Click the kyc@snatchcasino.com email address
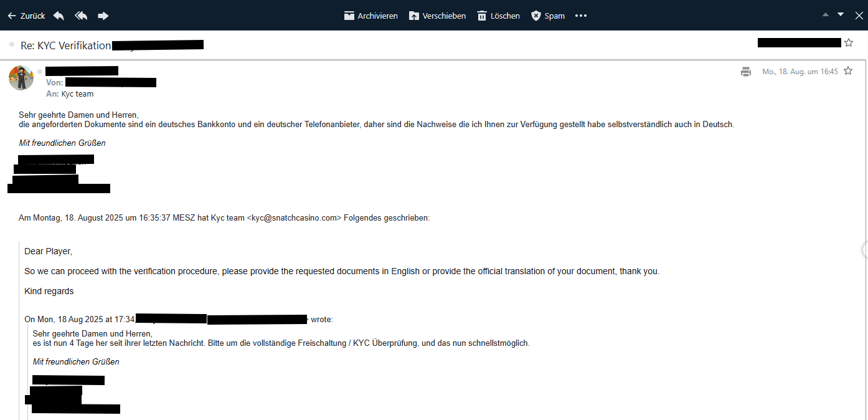Viewport: 868px width, 420px height. (x=294, y=218)
